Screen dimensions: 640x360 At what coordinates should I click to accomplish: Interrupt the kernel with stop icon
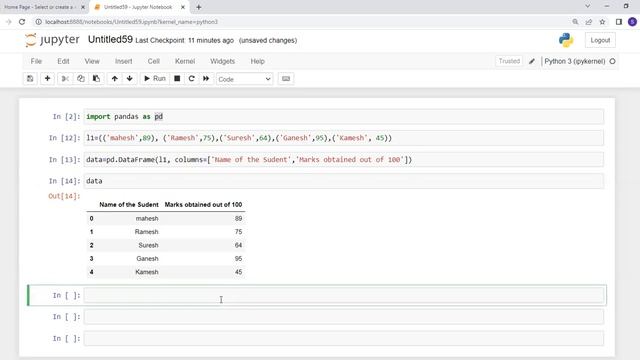[177, 79]
